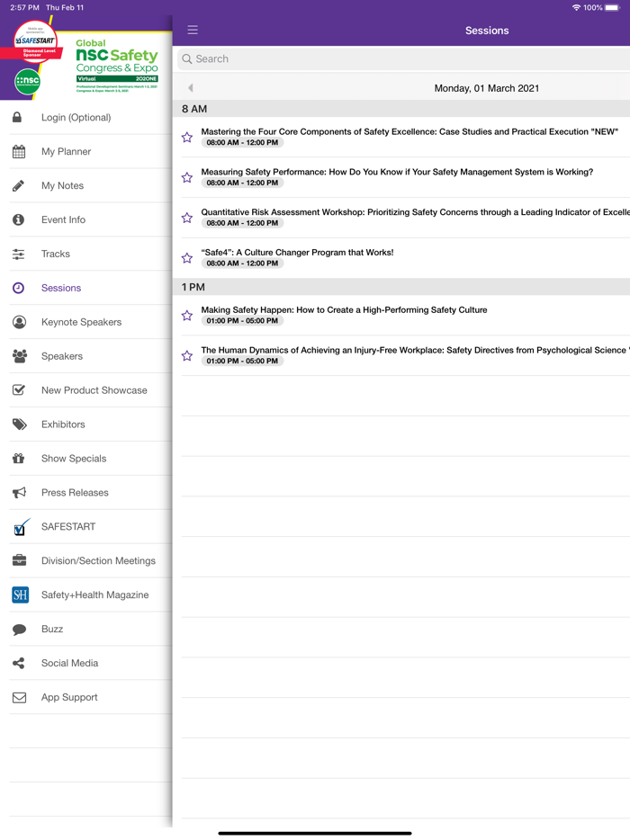The width and height of the screenshot is (630, 840).
Task: Tap the Show Specials gift icon
Action: [19, 459]
